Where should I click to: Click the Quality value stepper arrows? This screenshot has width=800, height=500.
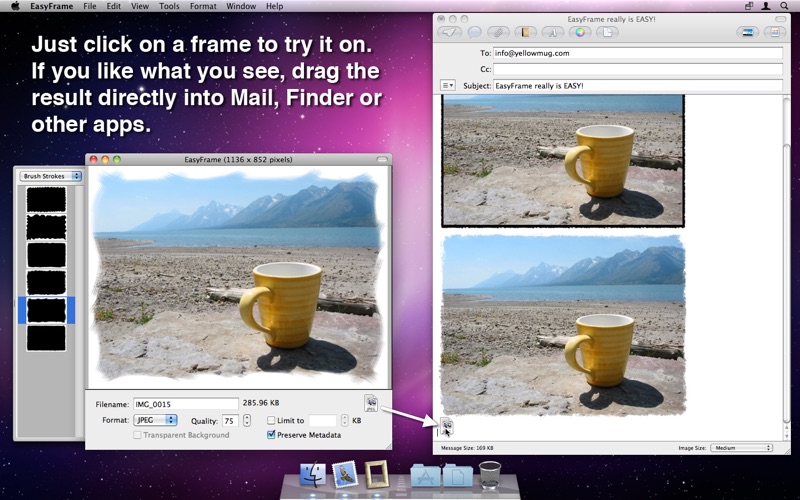point(246,420)
